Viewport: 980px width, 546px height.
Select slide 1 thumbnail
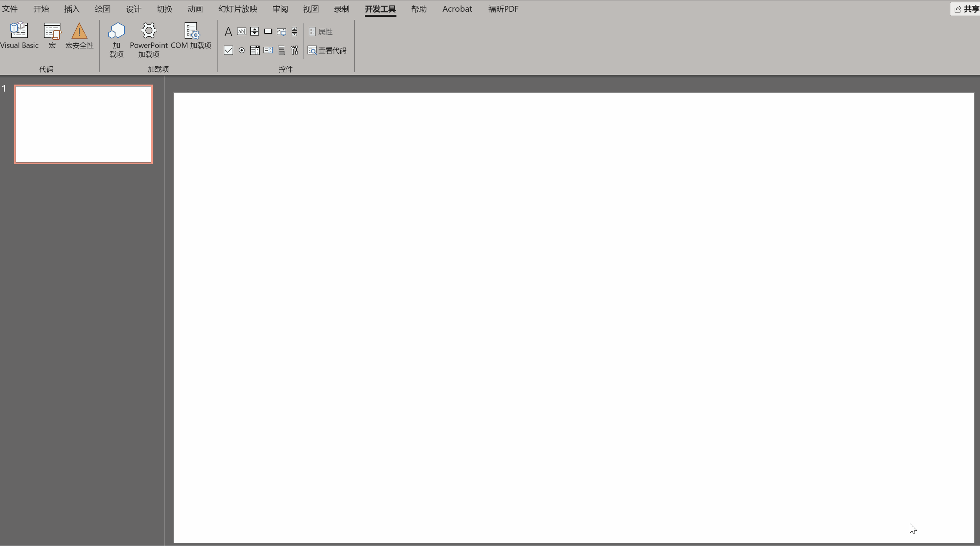coord(83,124)
